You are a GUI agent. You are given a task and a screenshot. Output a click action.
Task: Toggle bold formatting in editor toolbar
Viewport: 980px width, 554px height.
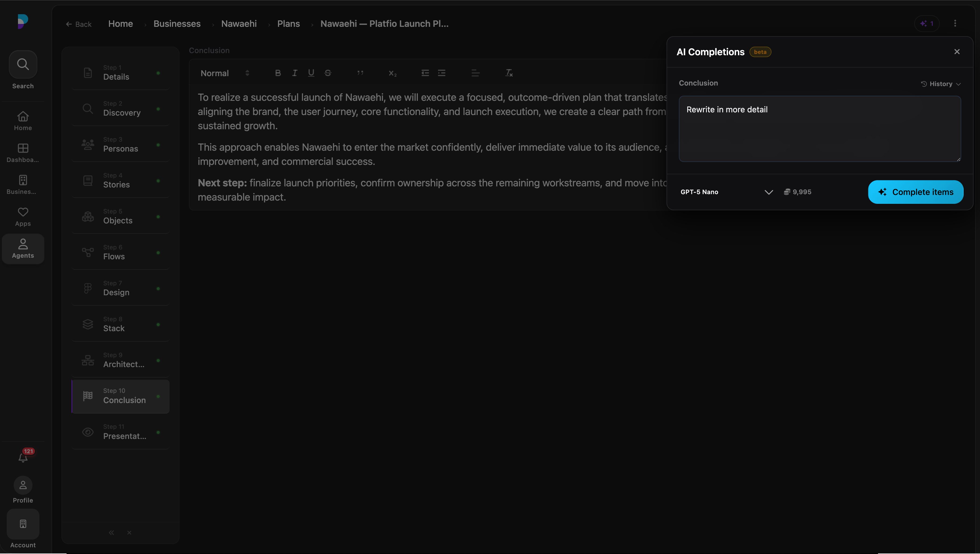tap(278, 73)
